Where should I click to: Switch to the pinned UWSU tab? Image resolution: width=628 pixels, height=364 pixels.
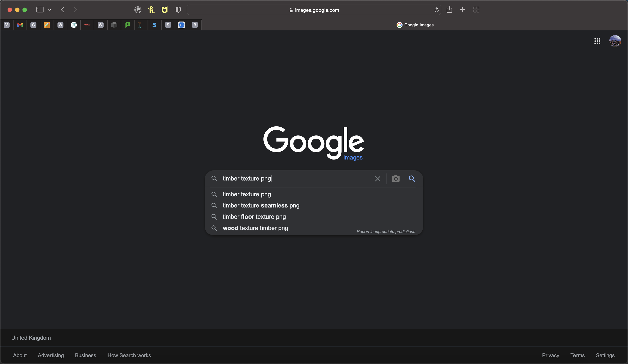click(x=87, y=25)
